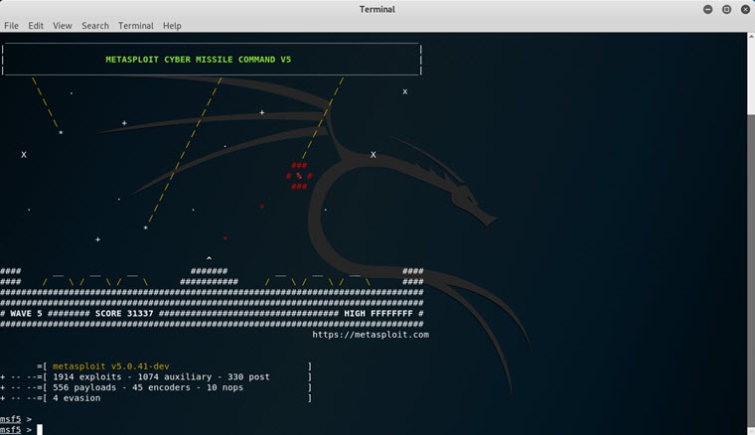The height and width of the screenshot is (435, 755).
Task: Click the red ### explosion graphic
Action: tap(299, 176)
